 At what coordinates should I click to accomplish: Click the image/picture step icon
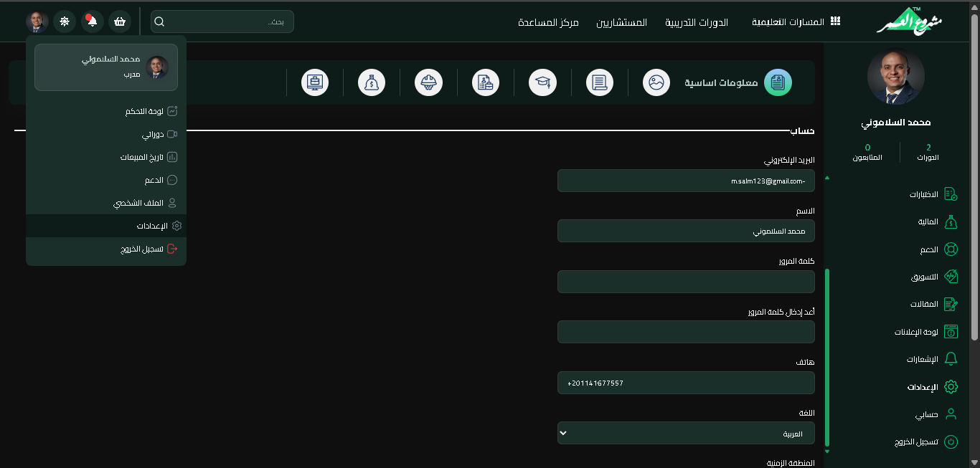point(656,82)
